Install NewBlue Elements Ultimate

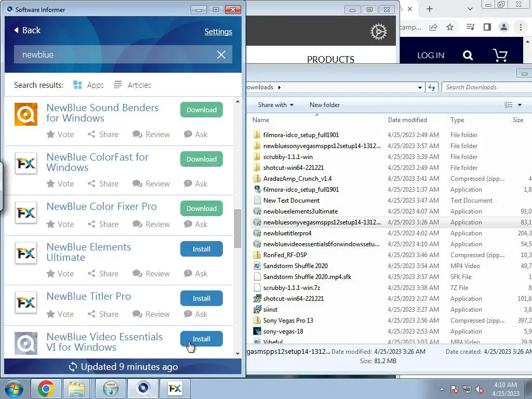[x=202, y=249]
